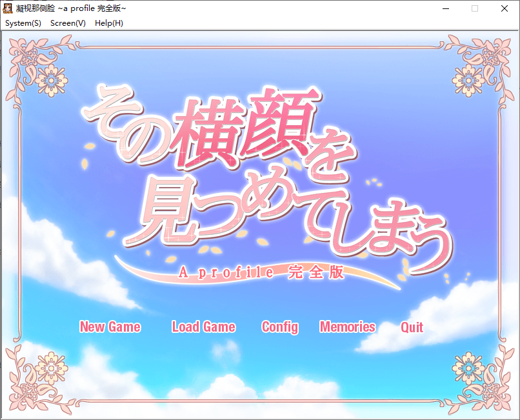This screenshot has height=420, width=520.
Task: Open the Config screen
Action: (280, 327)
